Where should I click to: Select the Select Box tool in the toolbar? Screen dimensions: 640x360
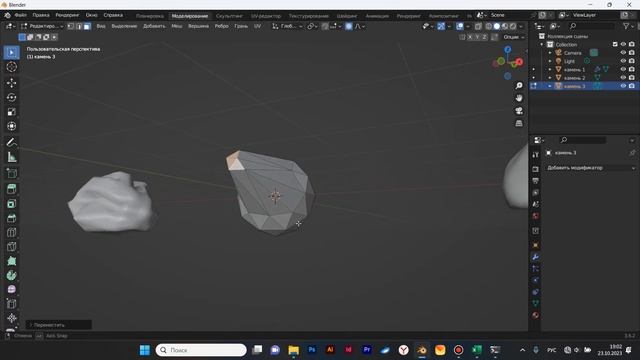coord(11,53)
